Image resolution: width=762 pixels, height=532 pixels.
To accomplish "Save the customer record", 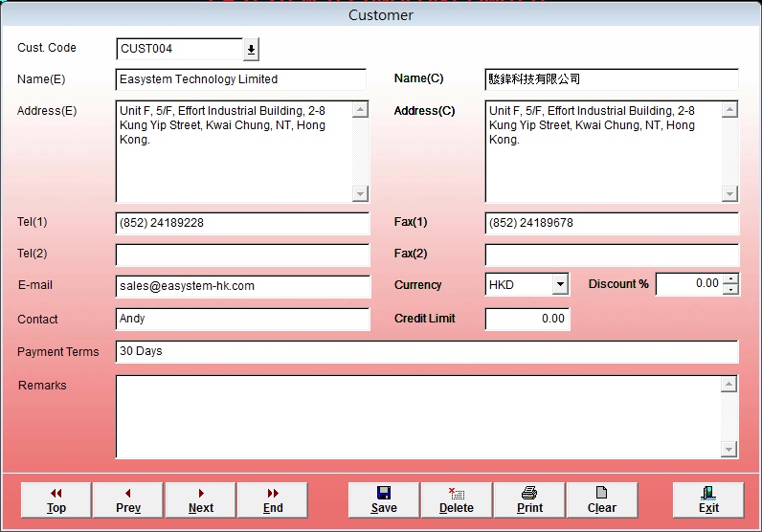I will 384,499.
